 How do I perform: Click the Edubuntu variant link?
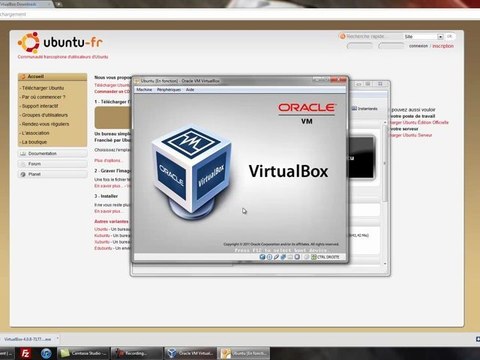tap(103, 248)
